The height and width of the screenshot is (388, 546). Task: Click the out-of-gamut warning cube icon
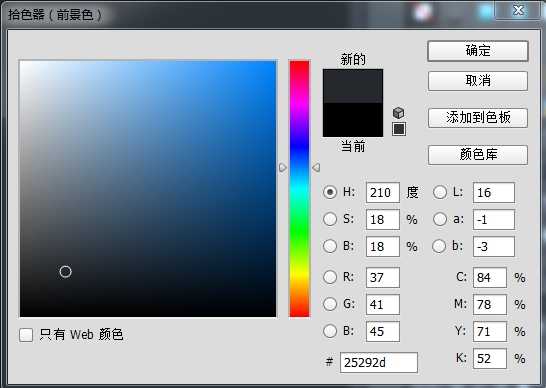(x=399, y=112)
